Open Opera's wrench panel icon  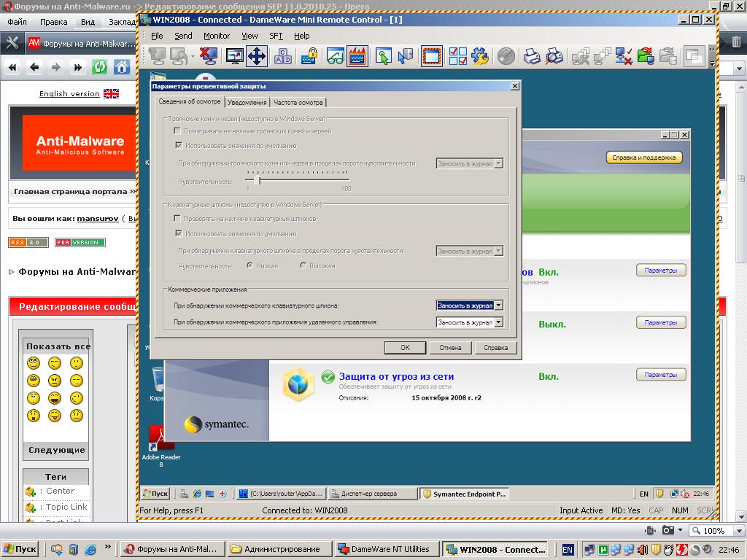(x=12, y=43)
